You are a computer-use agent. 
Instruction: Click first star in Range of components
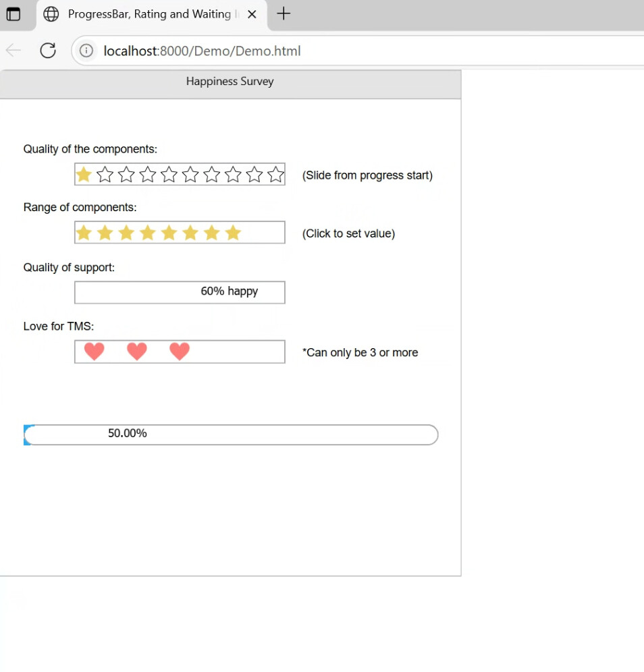coord(84,233)
